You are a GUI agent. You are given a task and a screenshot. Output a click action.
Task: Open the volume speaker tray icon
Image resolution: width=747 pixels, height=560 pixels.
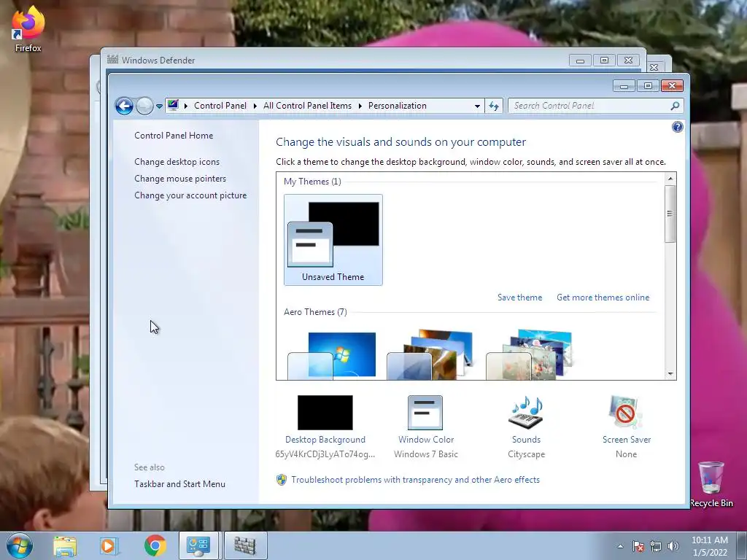[673, 547]
